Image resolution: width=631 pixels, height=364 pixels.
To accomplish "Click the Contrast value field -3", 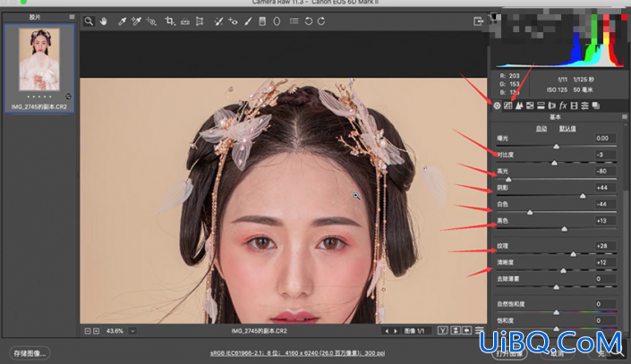I will [605, 155].
